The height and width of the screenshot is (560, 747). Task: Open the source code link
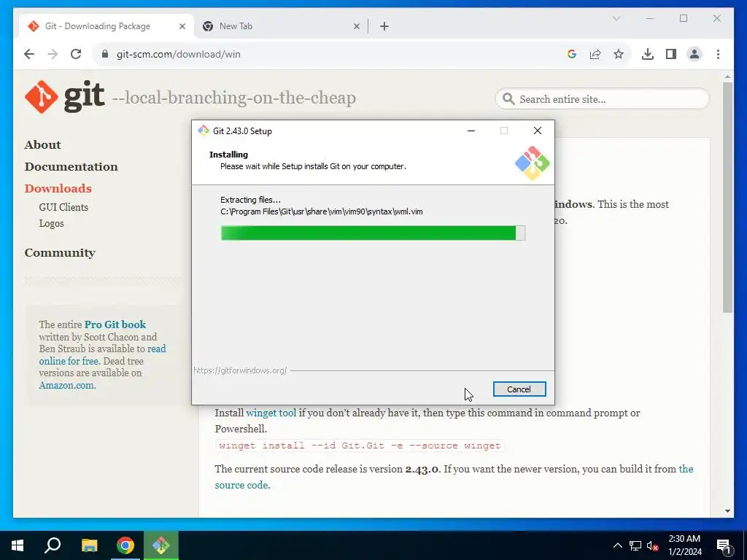pyautogui.click(x=241, y=485)
